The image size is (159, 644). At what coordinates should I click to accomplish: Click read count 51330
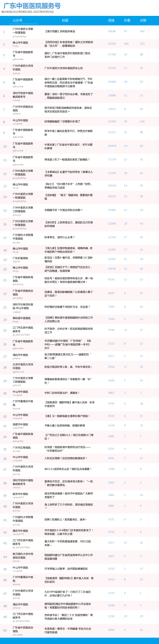(x=112, y=44)
